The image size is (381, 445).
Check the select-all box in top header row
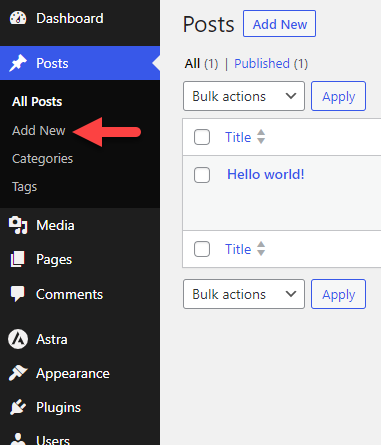(202, 137)
